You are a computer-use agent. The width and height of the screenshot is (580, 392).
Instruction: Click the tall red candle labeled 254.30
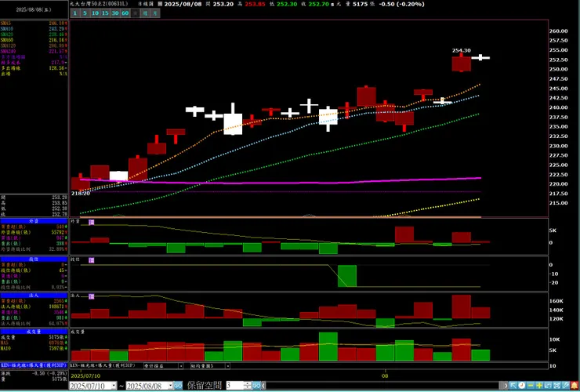click(462, 64)
